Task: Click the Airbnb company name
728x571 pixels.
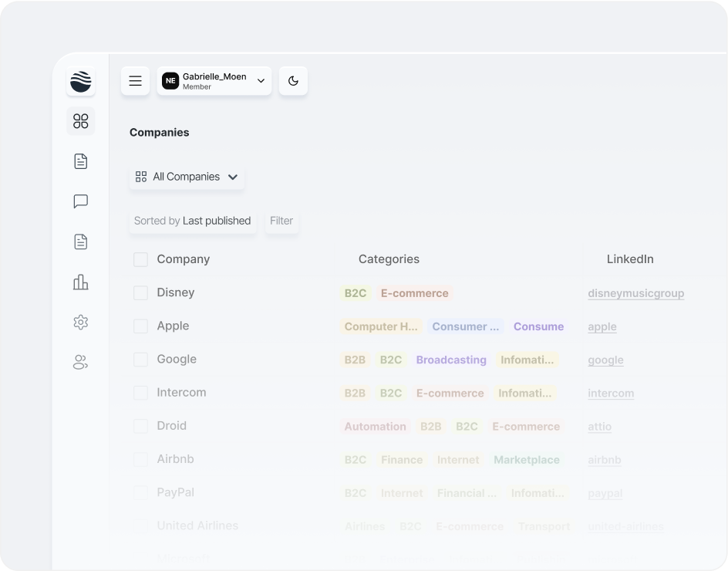Action: point(175,459)
